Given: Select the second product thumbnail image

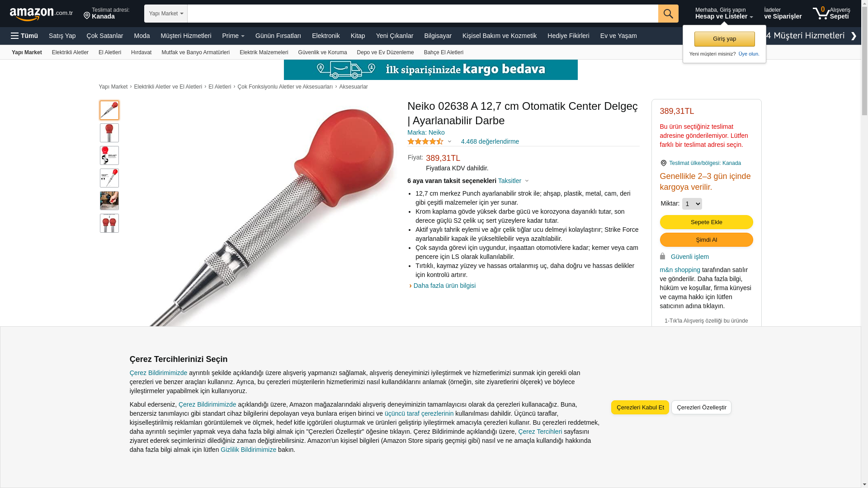Looking at the screenshot, I should pyautogui.click(x=109, y=133).
